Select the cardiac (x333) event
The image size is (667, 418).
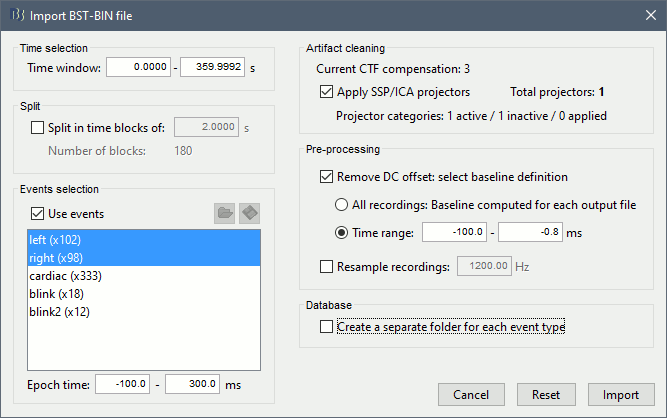click(x=66, y=275)
